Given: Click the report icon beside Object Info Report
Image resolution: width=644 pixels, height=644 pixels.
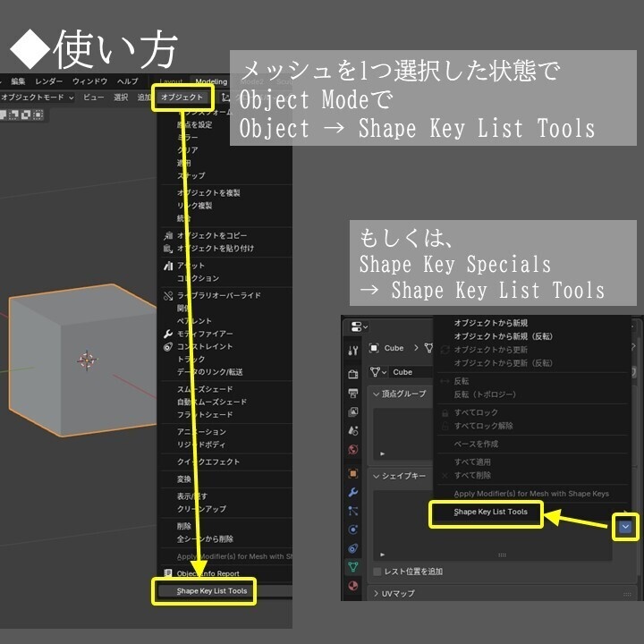Looking at the screenshot, I should (168, 573).
